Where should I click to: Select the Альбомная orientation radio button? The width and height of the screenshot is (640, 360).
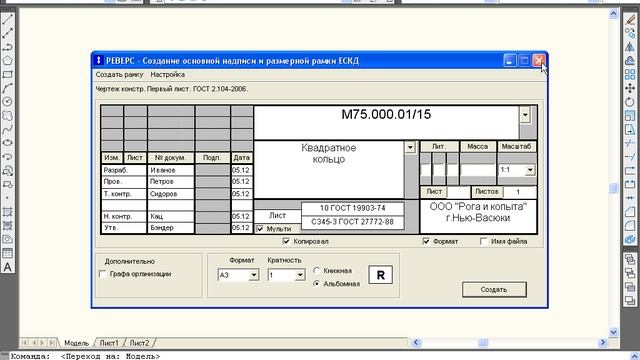(x=317, y=284)
